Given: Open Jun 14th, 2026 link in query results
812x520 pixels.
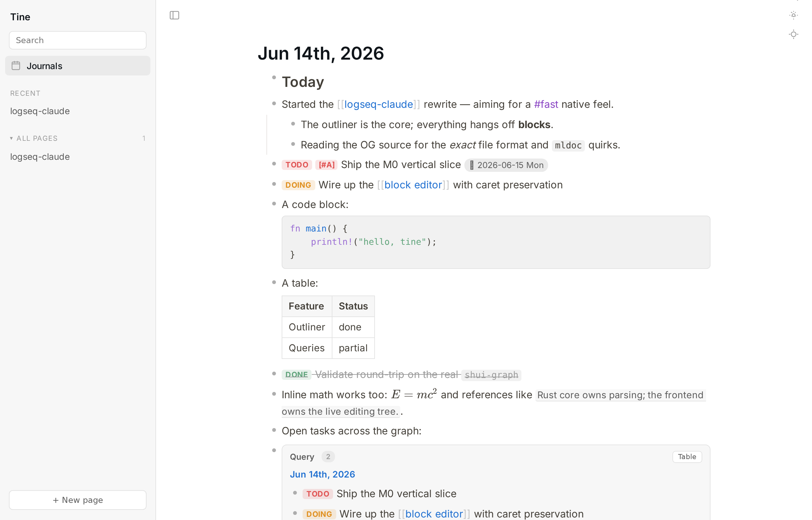Looking at the screenshot, I should coord(322,474).
